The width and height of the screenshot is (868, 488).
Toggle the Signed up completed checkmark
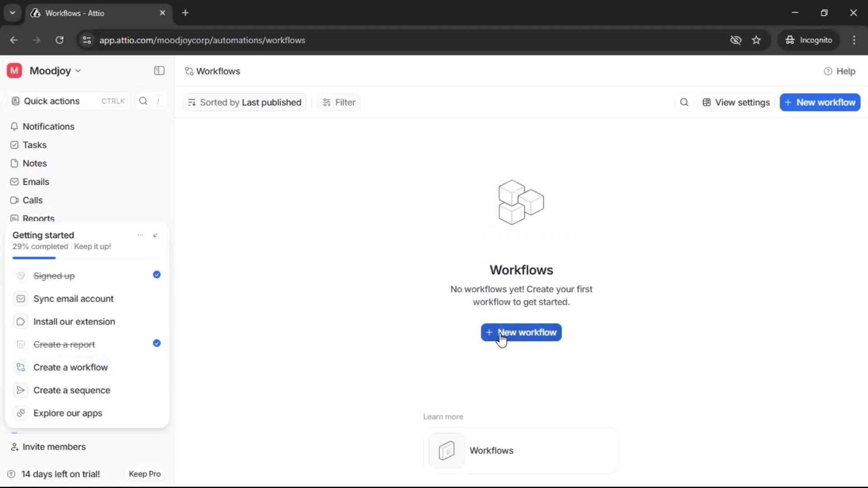coord(156,275)
